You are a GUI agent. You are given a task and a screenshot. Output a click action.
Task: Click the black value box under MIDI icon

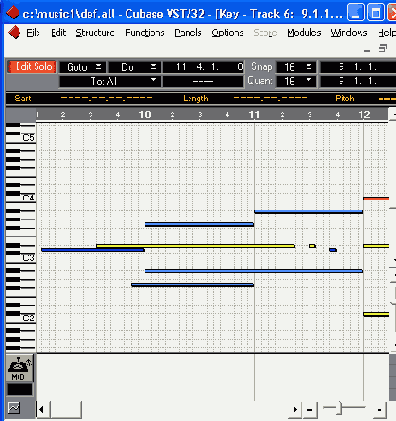pyautogui.click(x=20, y=389)
